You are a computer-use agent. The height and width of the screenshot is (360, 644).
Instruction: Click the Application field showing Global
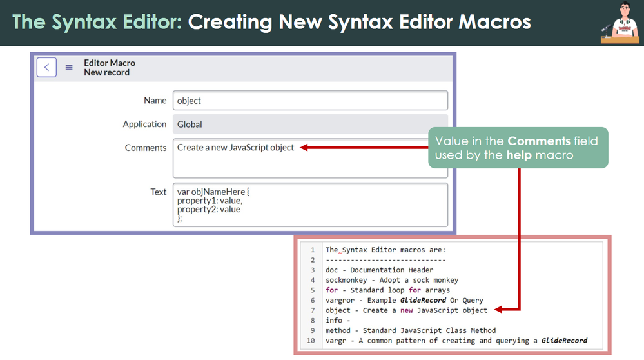(x=310, y=124)
